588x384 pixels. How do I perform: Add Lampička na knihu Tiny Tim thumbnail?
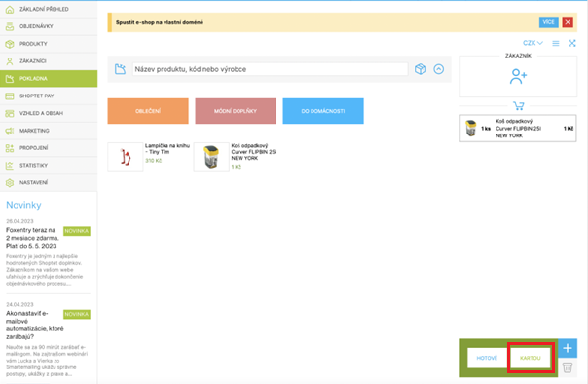[x=126, y=157]
